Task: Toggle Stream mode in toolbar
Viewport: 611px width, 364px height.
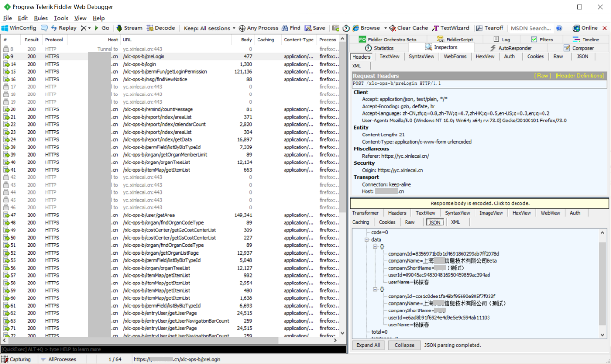Action: 129,28
